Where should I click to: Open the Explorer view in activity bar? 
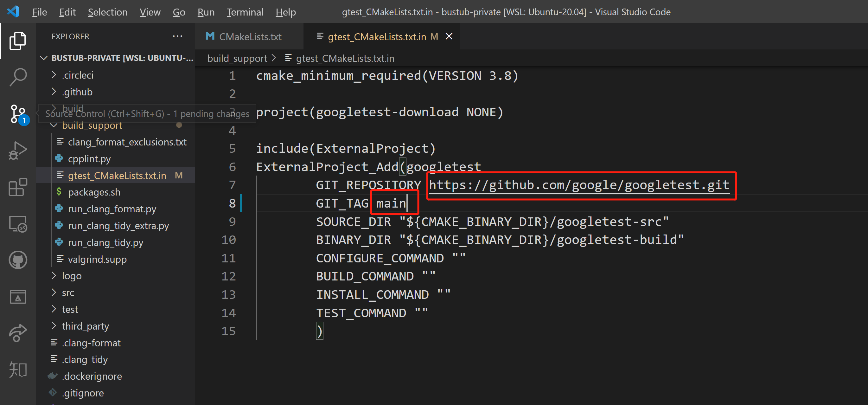[17, 41]
